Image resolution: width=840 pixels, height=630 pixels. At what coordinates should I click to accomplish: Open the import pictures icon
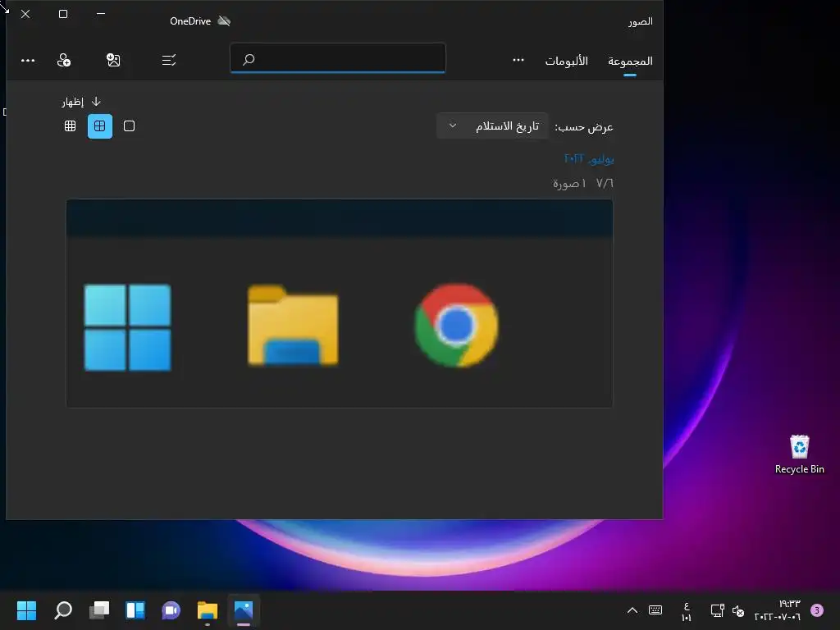[113, 60]
